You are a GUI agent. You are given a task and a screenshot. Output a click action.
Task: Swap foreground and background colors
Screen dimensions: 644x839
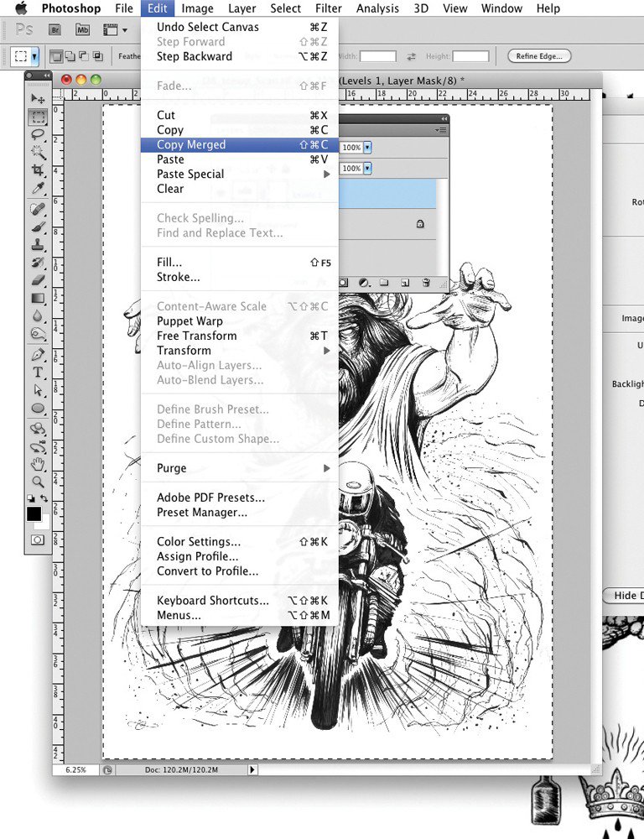click(44, 498)
